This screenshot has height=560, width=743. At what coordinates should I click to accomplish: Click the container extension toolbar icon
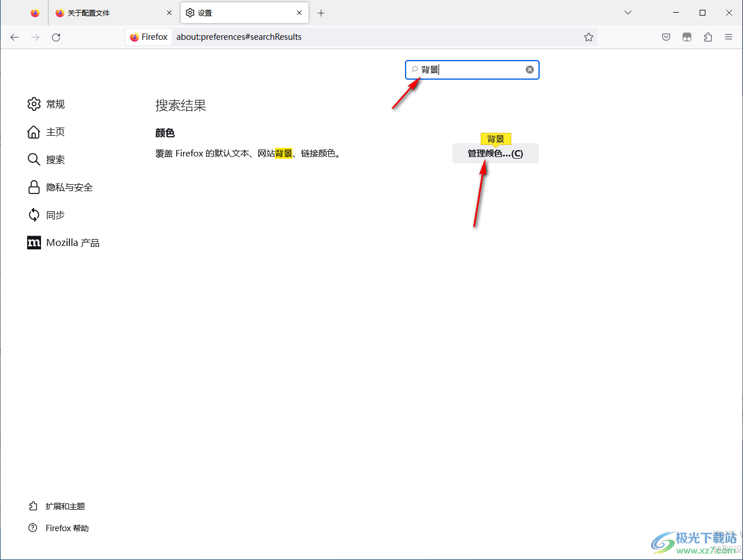pos(687,37)
